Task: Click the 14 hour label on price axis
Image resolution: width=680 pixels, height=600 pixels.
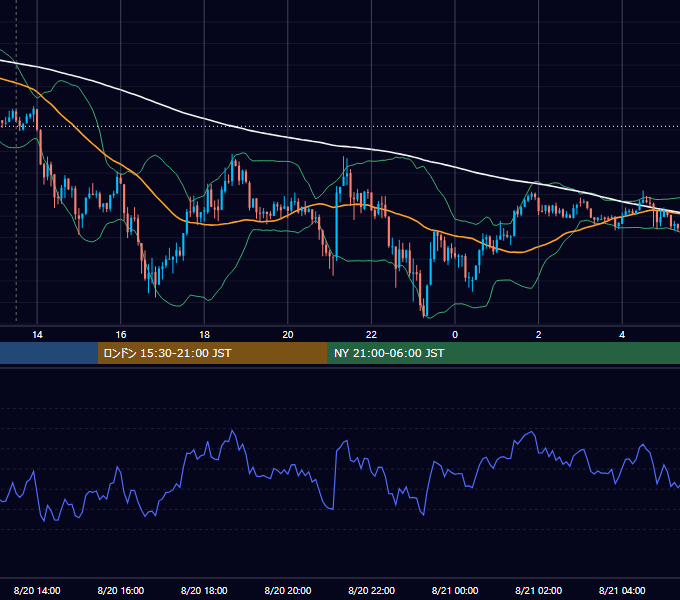Action: coord(37,335)
